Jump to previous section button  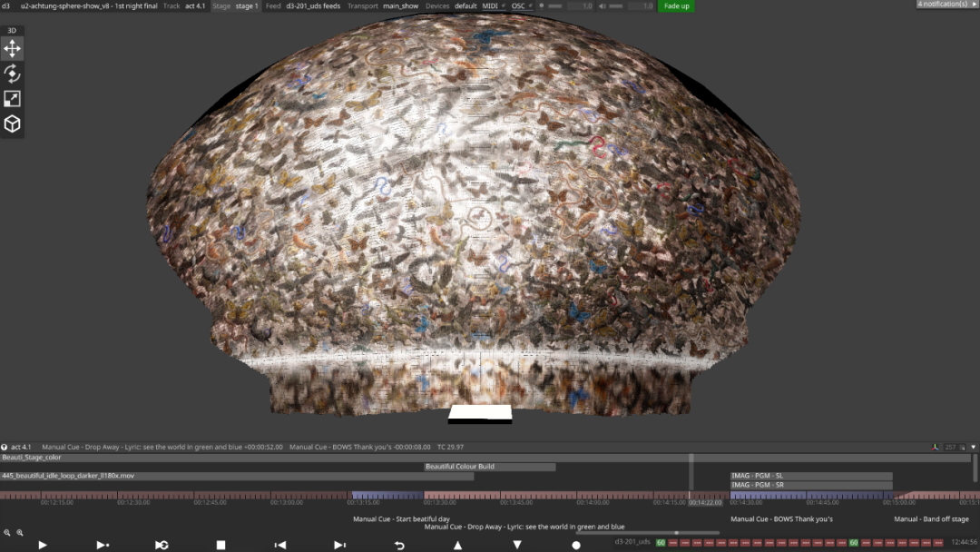[x=280, y=545]
